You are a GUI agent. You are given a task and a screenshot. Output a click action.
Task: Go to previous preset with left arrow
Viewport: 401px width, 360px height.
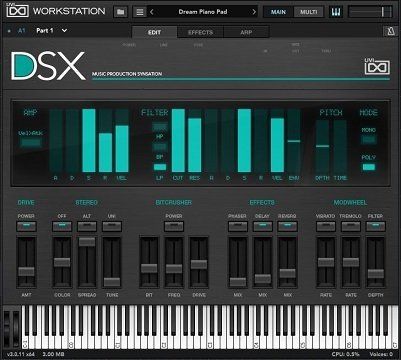pos(152,12)
